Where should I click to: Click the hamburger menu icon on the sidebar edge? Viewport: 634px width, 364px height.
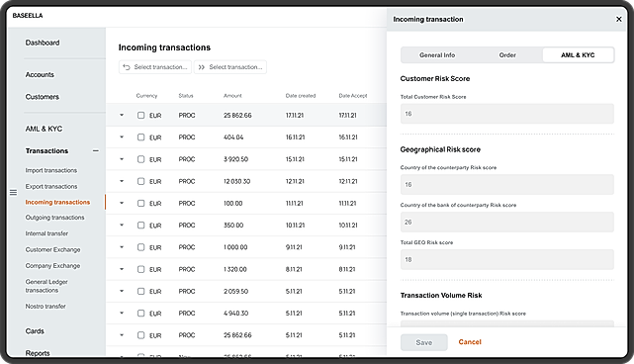click(13, 193)
